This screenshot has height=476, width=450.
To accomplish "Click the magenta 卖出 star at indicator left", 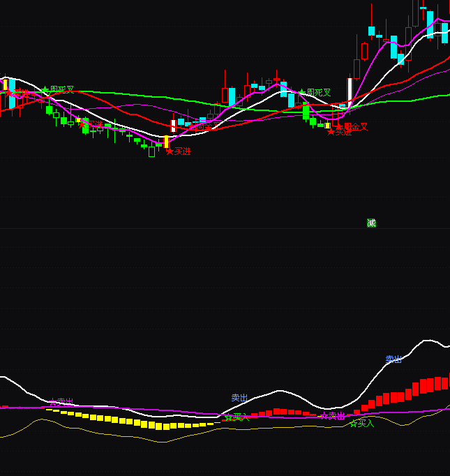I will [x=53, y=402].
